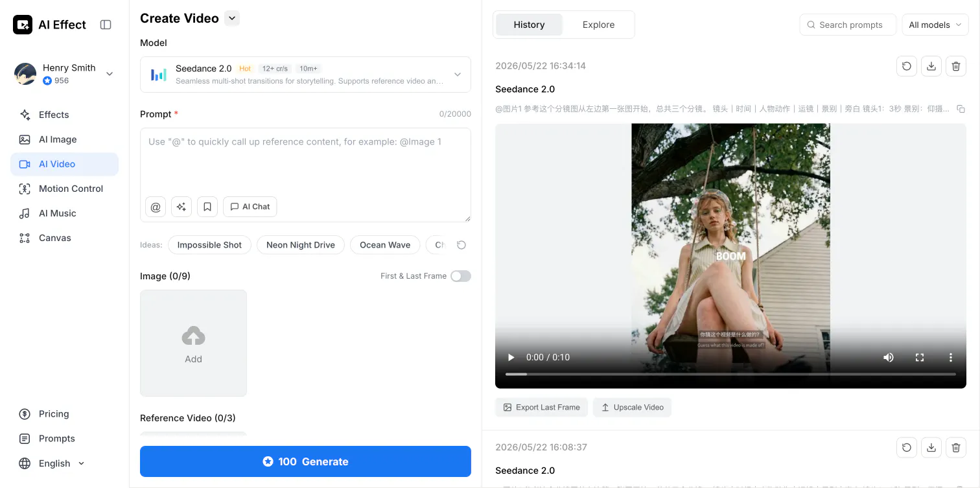Enable the First & Last Frame toggle
This screenshot has height=488, width=980.
(x=461, y=276)
